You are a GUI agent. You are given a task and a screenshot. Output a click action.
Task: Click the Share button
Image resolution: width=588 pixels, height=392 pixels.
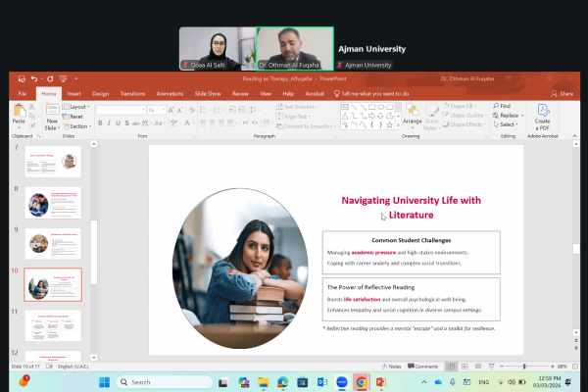pyautogui.click(x=562, y=93)
